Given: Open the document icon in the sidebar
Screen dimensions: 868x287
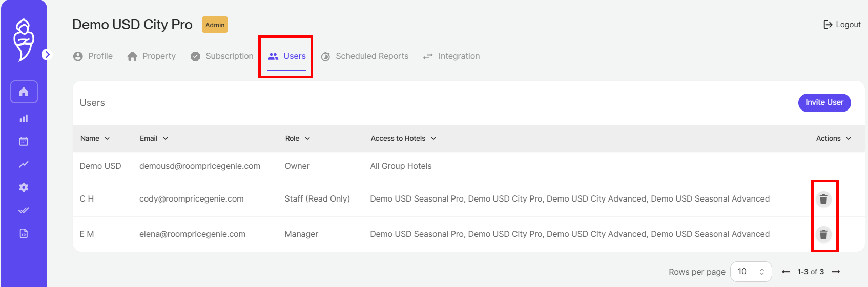Looking at the screenshot, I should pos(24,233).
